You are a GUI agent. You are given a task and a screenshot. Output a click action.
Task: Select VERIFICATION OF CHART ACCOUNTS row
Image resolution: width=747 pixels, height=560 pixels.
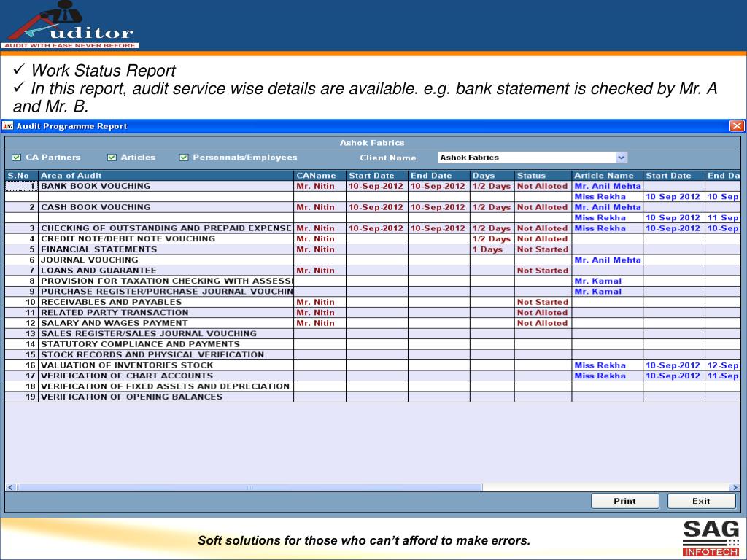tap(373, 376)
